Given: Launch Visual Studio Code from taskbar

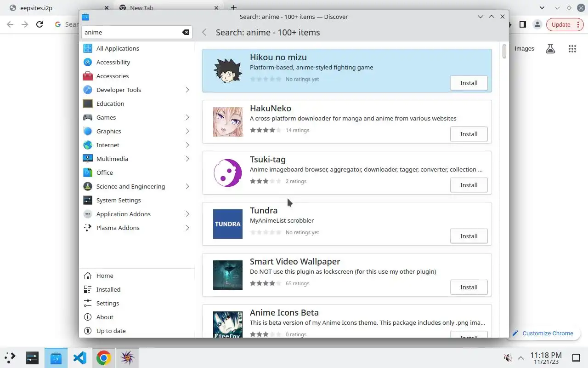Looking at the screenshot, I should coord(80,358).
